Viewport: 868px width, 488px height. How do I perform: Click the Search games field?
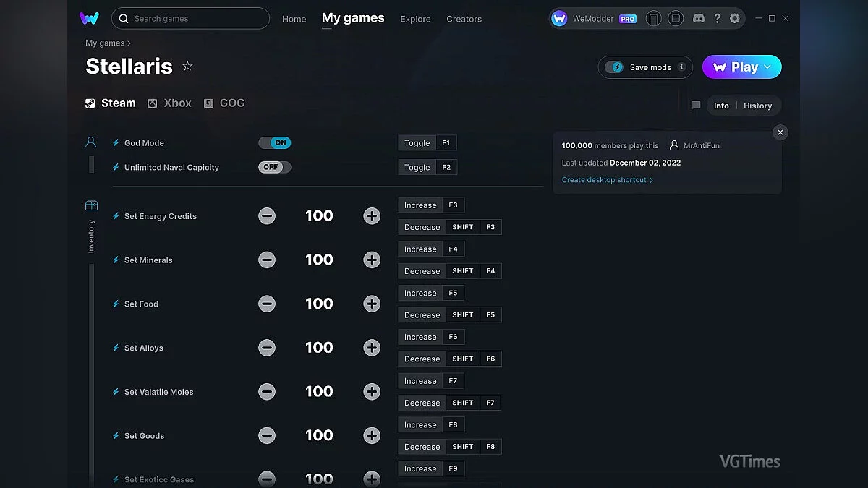[191, 18]
